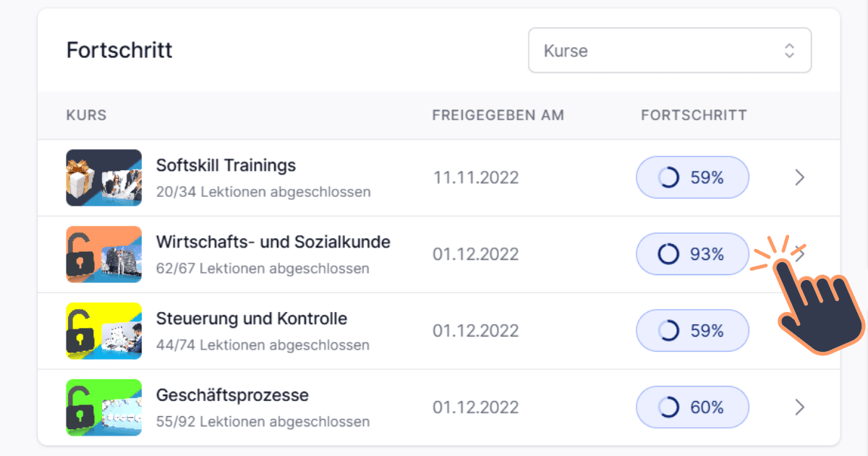Open the Kurse dropdown selector

[x=670, y=51]
